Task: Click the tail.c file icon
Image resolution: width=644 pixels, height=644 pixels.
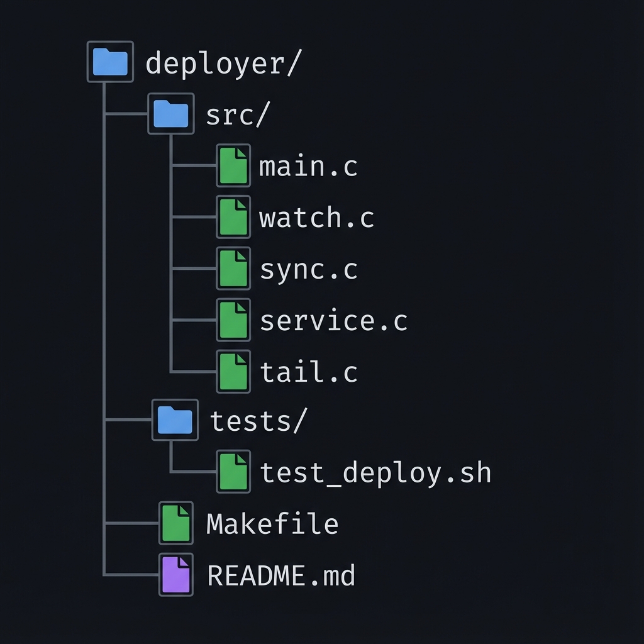Action: pos(234,372)
